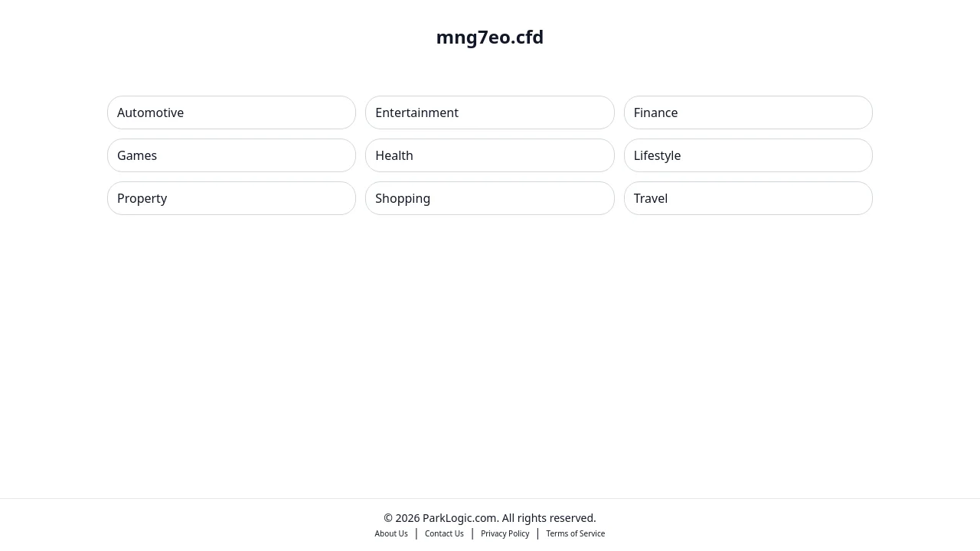The image size is (980, 551).
Task: Open the Terms of Service link
Action: 576,533
